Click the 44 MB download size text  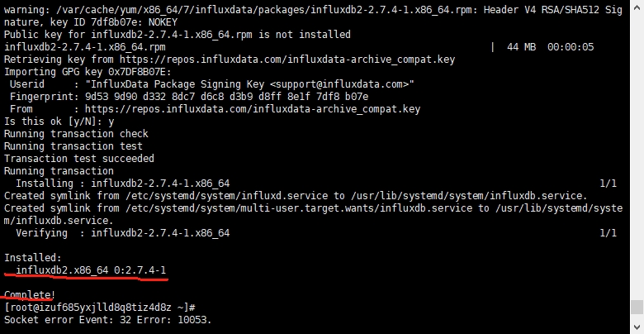(x=521, y=47)
